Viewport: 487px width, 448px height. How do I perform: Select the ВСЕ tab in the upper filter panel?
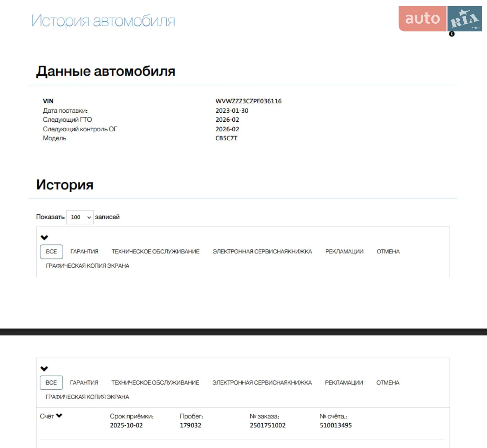[x=51, y=252]
